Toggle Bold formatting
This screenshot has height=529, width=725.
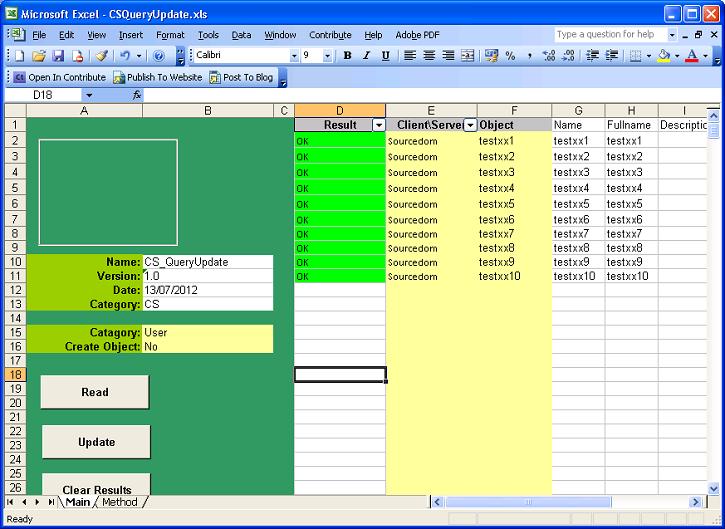347,56
